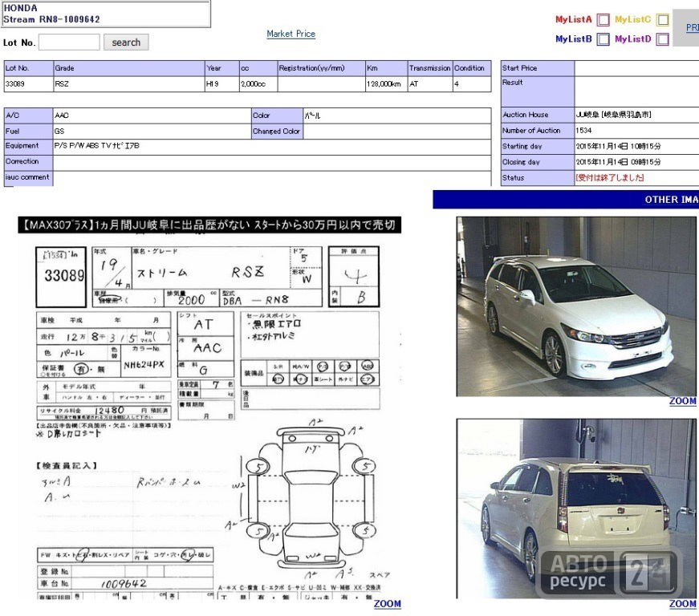Check the MyListA checkbox
Screen dimensions: 699x616
click(603, 19)
